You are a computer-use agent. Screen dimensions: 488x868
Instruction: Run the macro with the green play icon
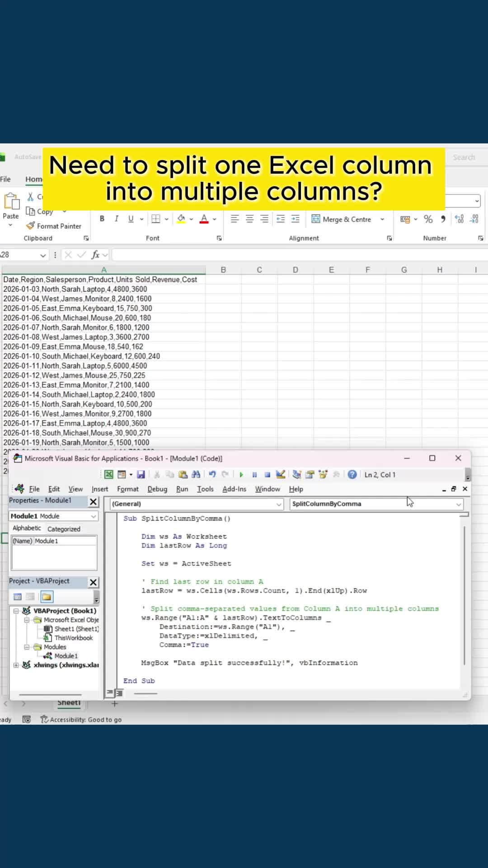point(241,475)
